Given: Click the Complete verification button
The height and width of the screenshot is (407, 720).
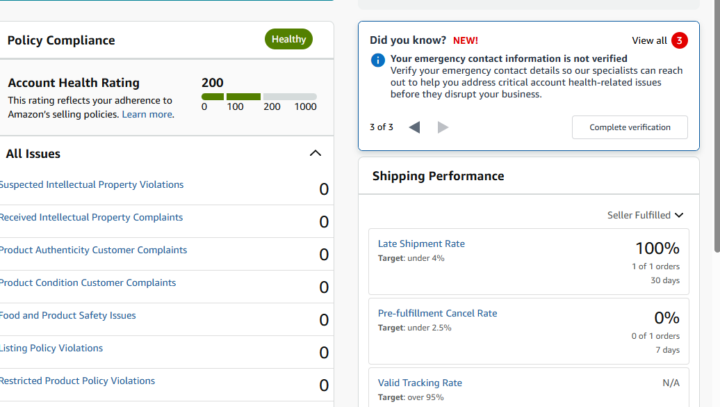Looking at the screenshot, I should [x=630, y=127].
